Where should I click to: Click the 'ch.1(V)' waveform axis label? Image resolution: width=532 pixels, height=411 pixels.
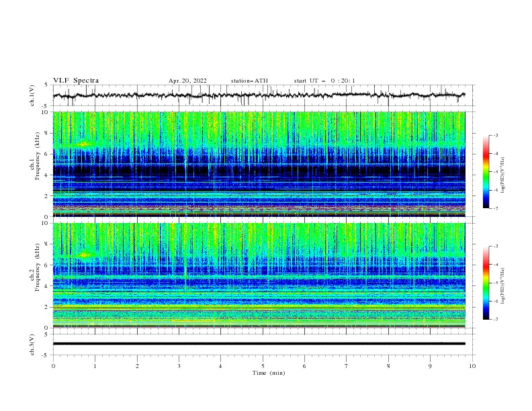point(32,95)
